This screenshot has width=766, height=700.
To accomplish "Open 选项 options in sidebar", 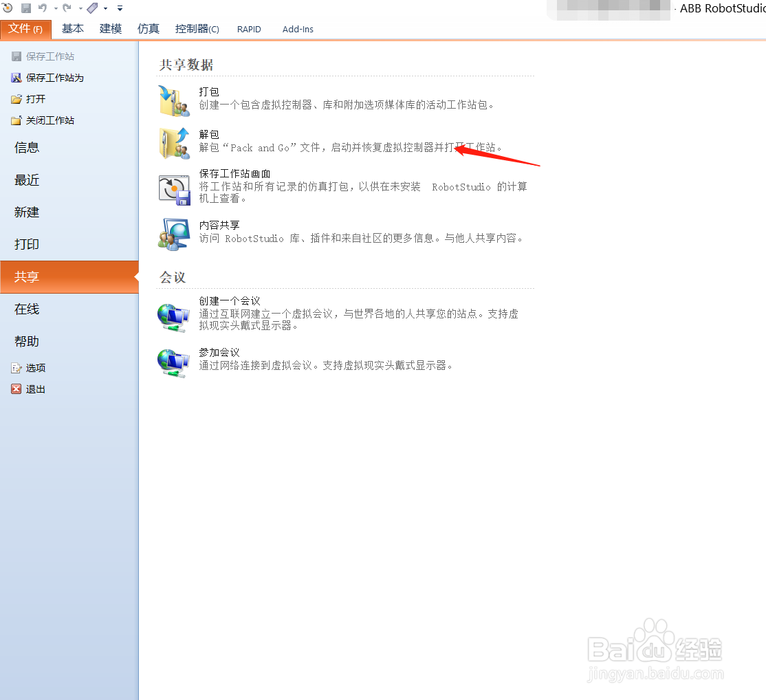I will point(36,368).
